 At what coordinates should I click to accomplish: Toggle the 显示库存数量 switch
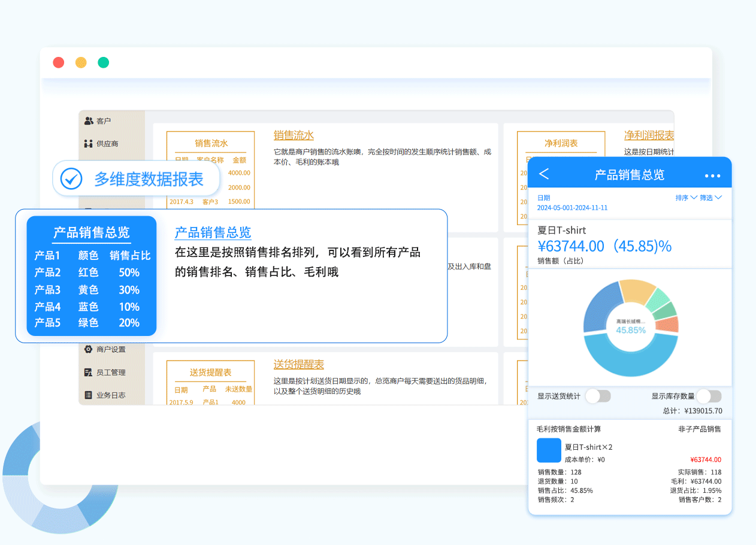709,396
